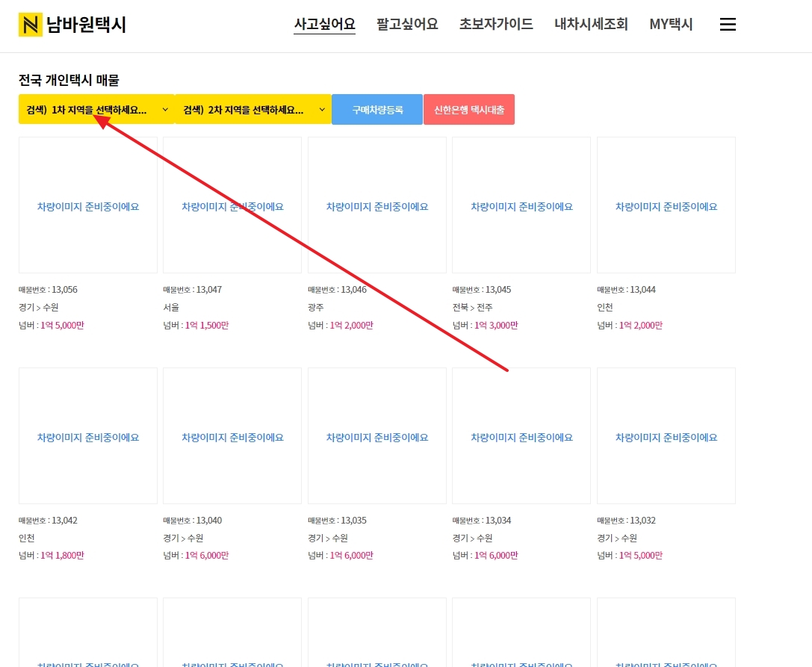Click the text 매물번호 : 13,047
The width and height of the screenshot is (812, 667).
[x=193, y=290]
